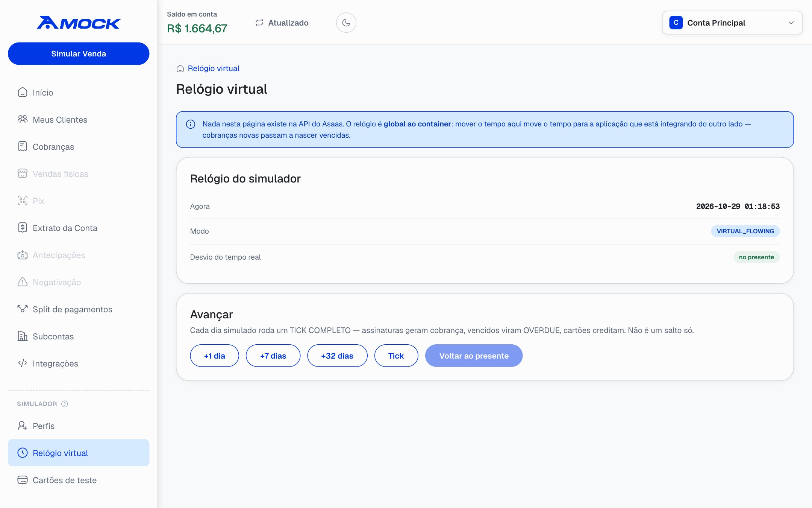Click the breadcrumb home icon
Screen dimensions: 812x508
[180, 68]
